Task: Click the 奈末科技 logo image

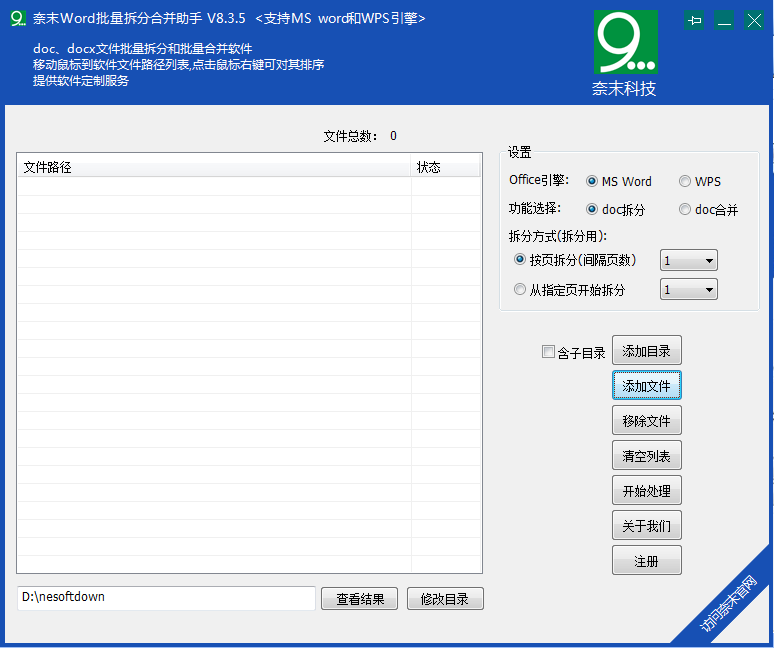Action: [x=625, y=53]
